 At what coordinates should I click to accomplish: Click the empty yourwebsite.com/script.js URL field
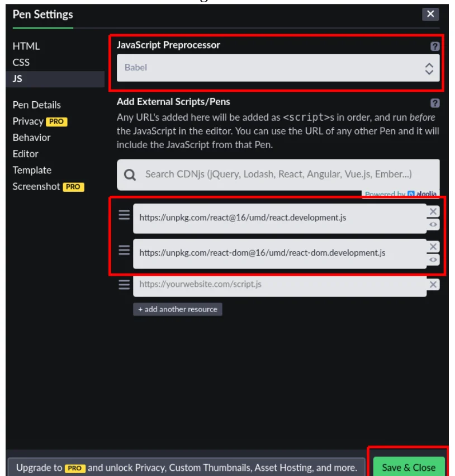pos(279,285)
